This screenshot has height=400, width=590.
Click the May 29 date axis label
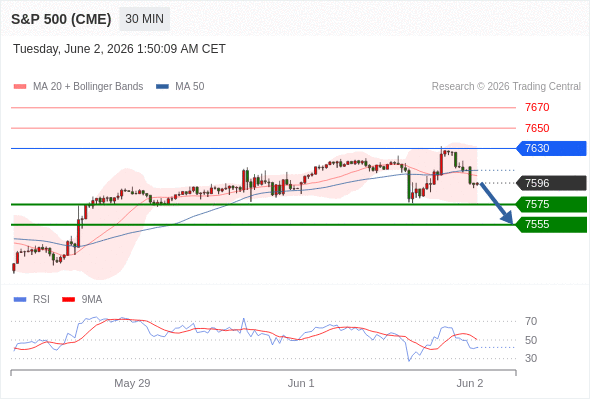coord(132,383)
